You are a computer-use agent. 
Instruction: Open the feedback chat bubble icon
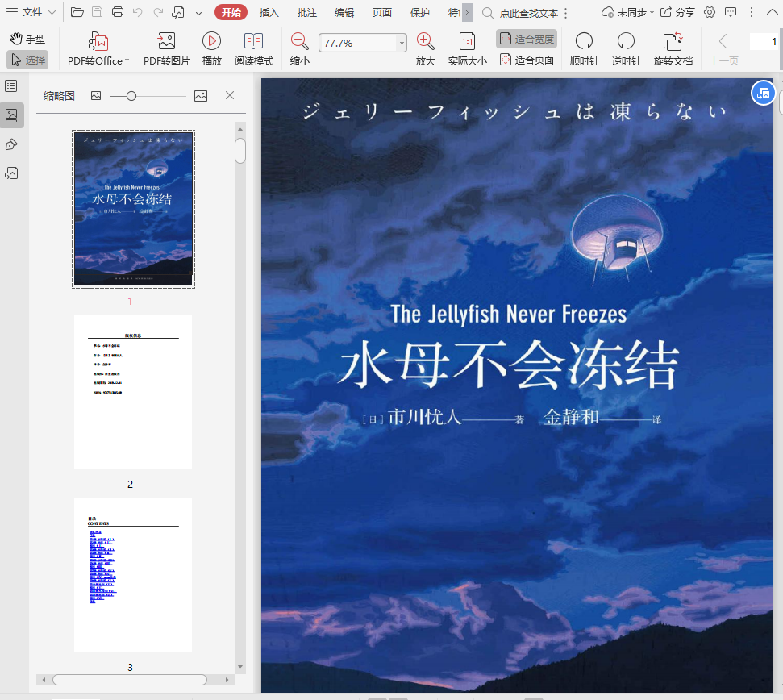click(x=731, y=12)
